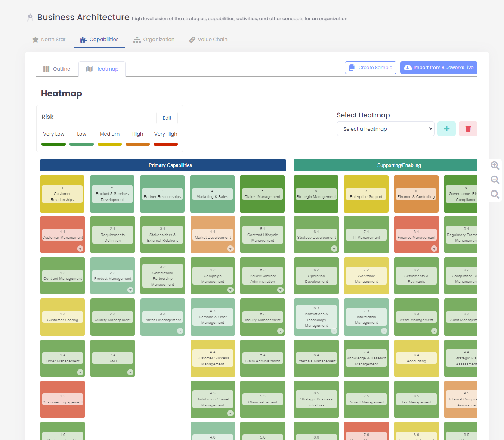Image resolution: width=504 pixels, height=440 pixels.
Task: Expand Finance Management 8.1 tile arrow
Action: 434,249
